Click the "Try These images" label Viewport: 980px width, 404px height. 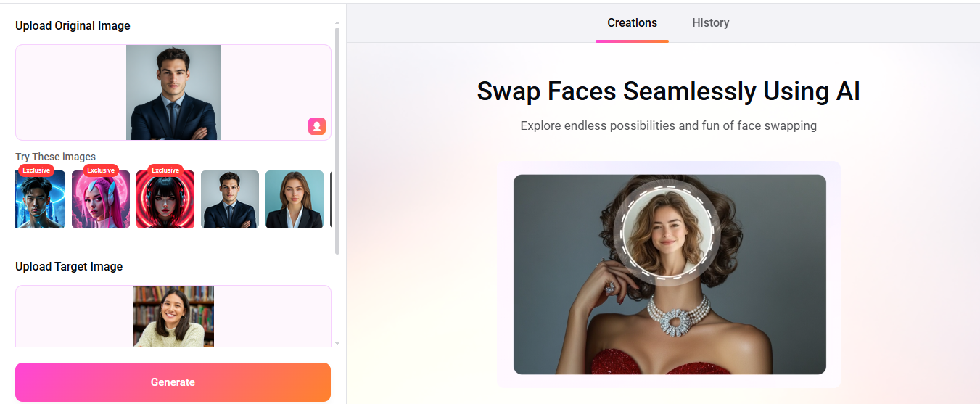(55, 157)
